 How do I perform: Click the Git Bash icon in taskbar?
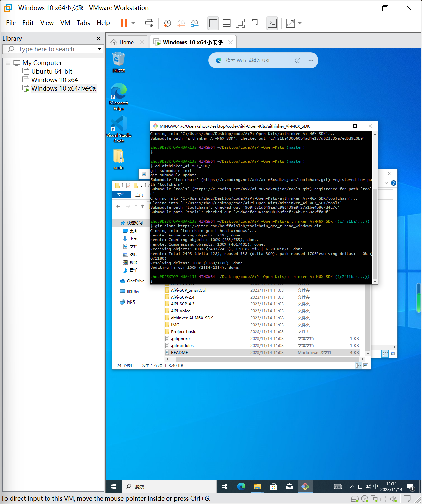pyautogui.click(x=305, y=487)
